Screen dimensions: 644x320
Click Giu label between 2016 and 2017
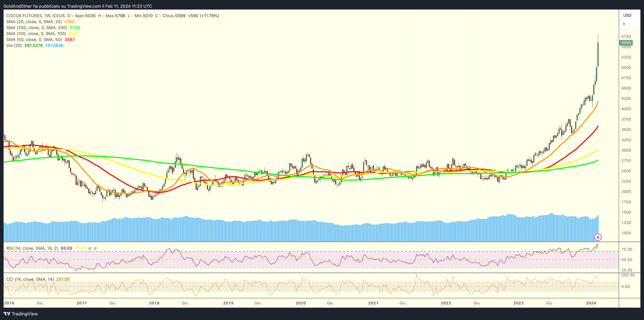coord(40,303)
